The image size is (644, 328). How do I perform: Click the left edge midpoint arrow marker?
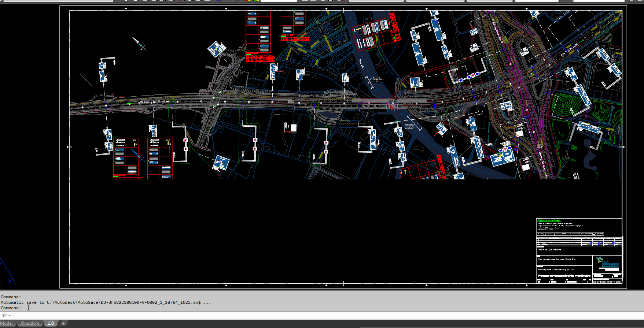pyautogui.click(x=69, y=147)
